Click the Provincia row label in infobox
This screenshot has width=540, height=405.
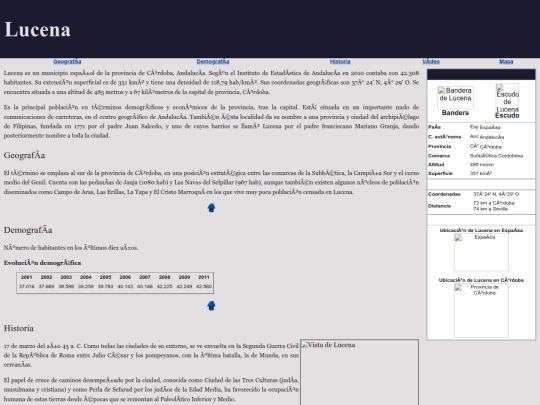coord(439,146)
